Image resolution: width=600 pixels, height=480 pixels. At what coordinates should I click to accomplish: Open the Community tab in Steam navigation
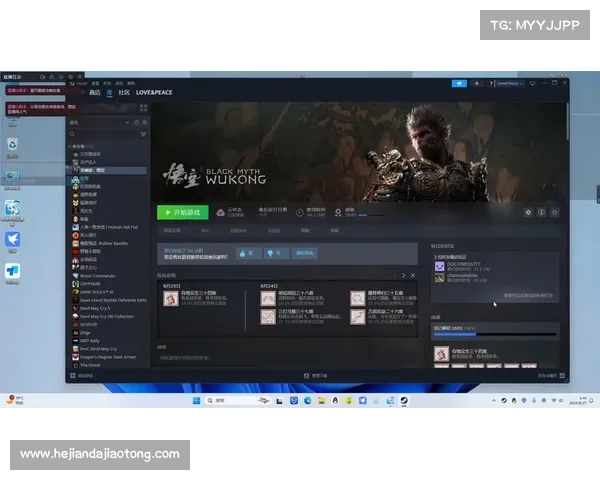124,93
